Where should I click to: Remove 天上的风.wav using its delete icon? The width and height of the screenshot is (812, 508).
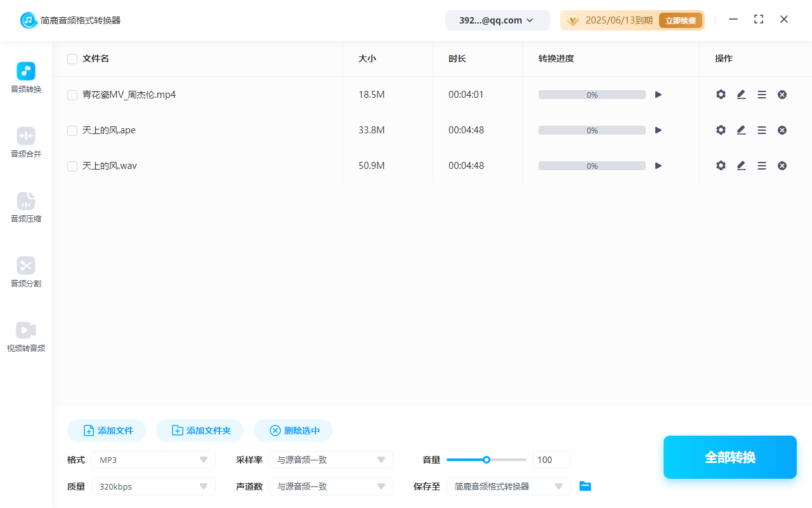point(782,165)
